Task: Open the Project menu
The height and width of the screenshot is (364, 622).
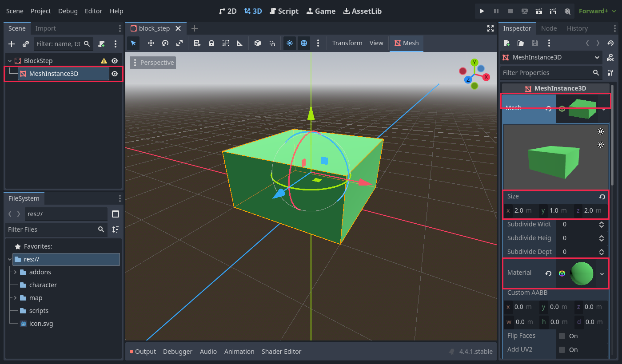Action: [41, 11]
